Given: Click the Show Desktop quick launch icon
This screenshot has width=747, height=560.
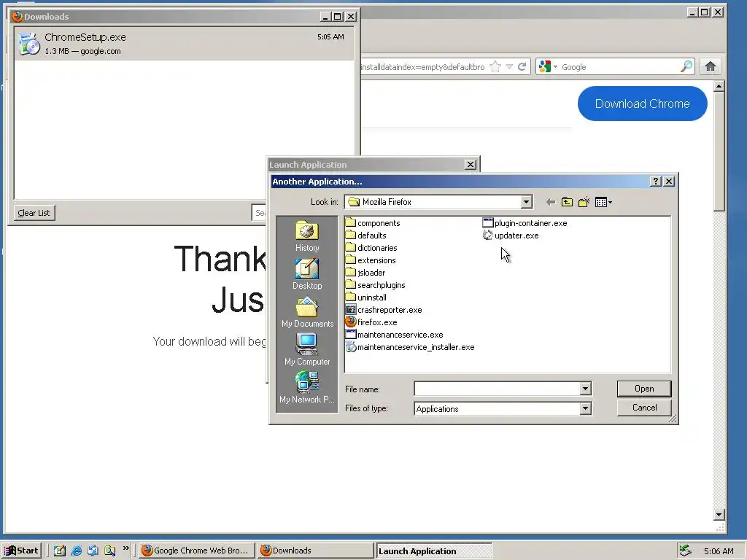Looking at the screenshot, I should [x=60, y=551].
